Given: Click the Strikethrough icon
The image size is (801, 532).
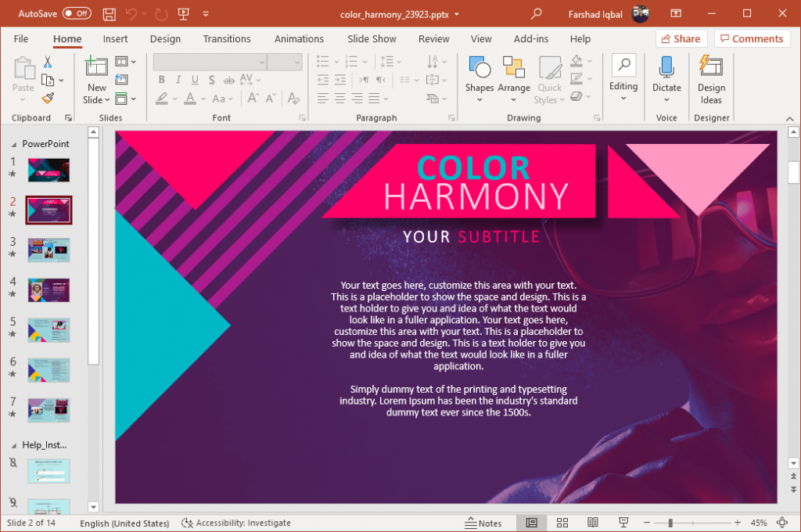Looking at the screenshot, I should [x=228, y=80].
